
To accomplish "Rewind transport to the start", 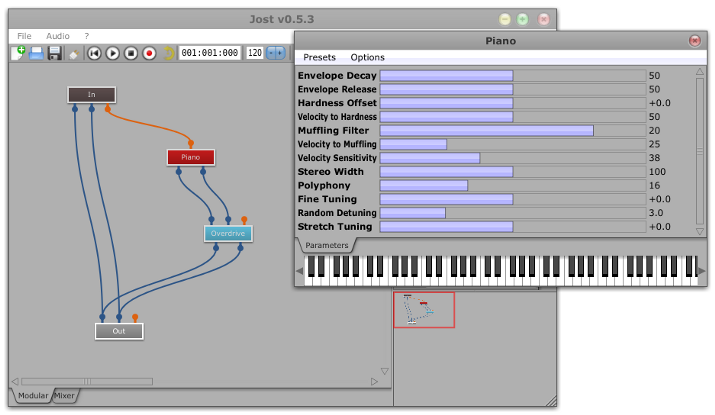I will 94,53.
